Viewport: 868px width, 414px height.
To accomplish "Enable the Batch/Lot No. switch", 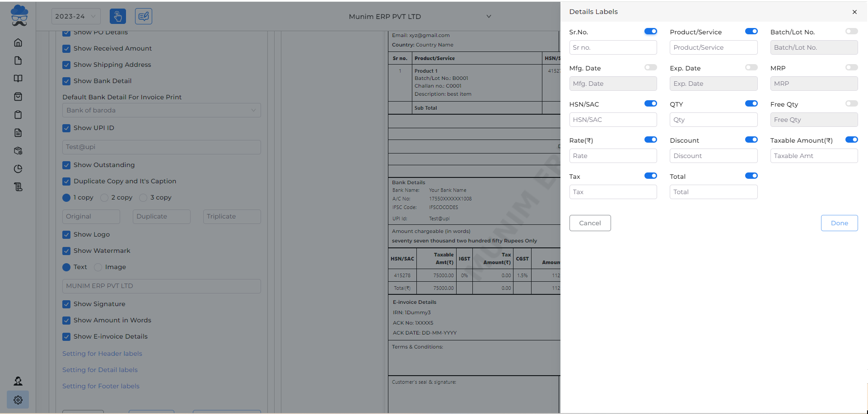I will [x=852, y=31].
